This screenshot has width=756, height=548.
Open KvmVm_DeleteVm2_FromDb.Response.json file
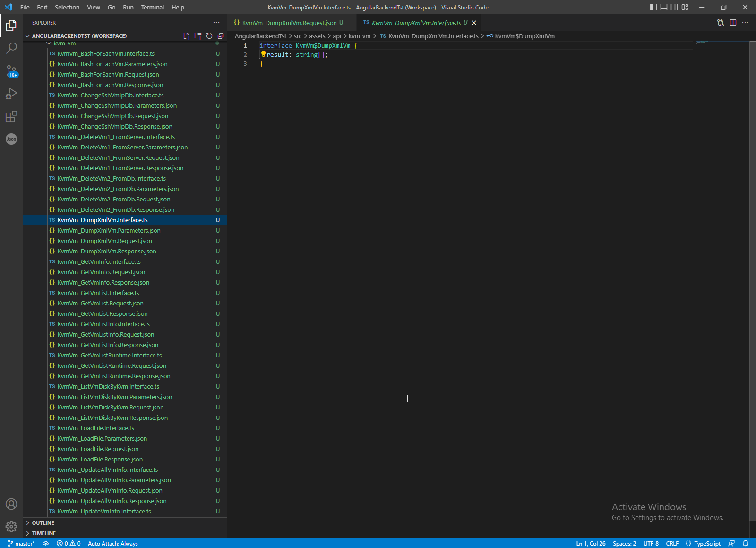[125, 209]
